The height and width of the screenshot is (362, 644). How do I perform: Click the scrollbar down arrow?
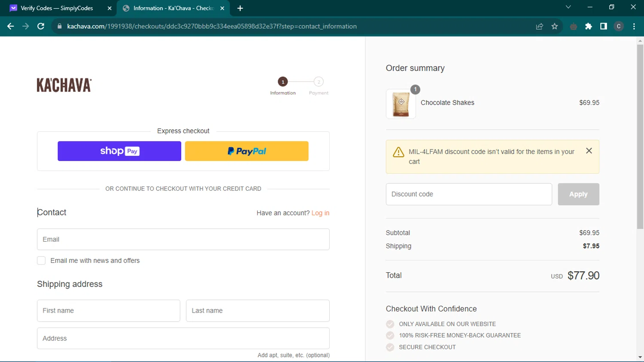click(x=640, y=357)
